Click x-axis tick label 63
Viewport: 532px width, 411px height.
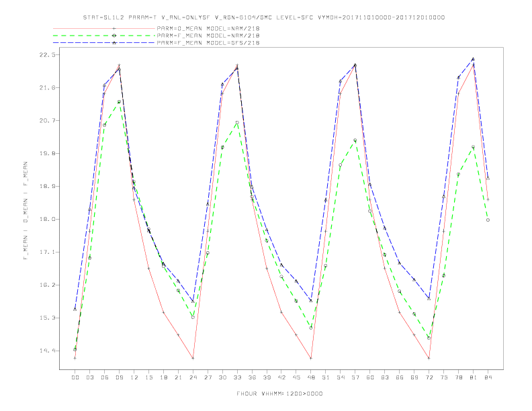(x=385, y=377)
